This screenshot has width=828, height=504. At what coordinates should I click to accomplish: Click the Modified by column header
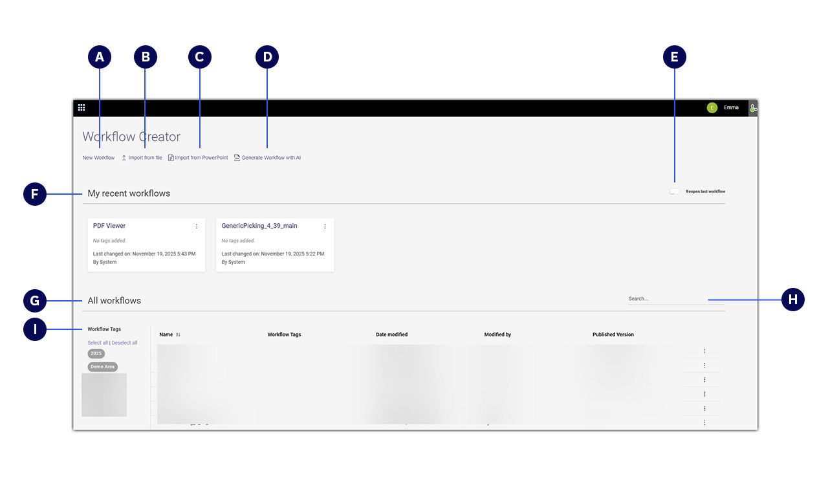click(497, 334)
